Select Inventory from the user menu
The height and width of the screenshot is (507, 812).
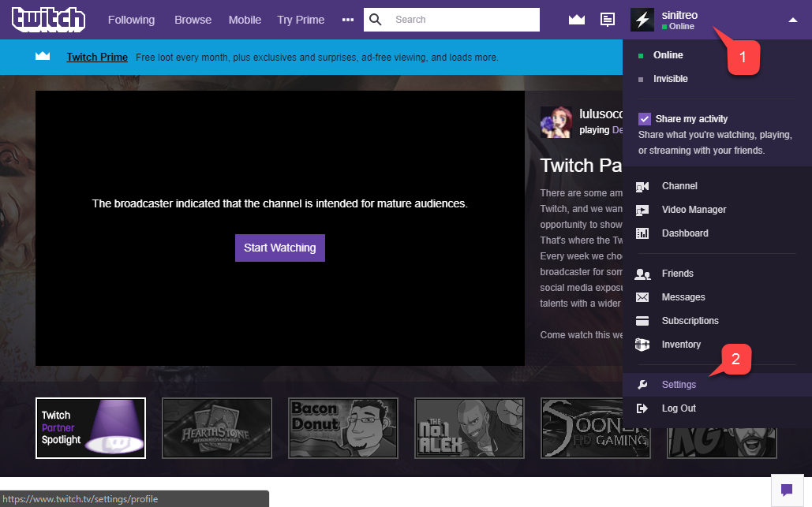681,345
